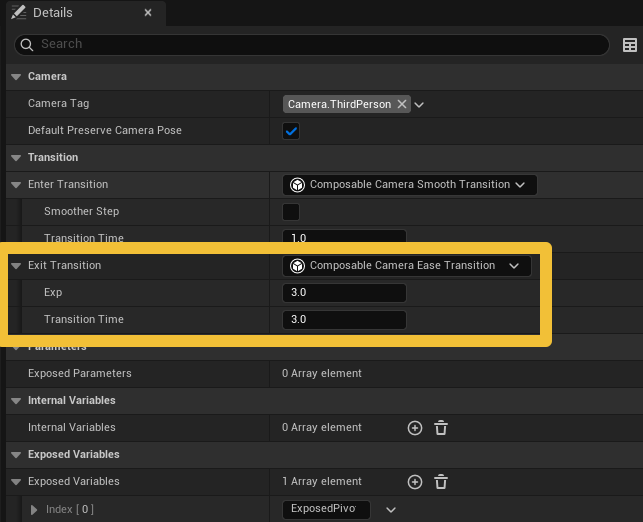Image resolution: width=643 pixels, height=522 pixels.
Task: Close the Details tab
Action: point(148,13)
